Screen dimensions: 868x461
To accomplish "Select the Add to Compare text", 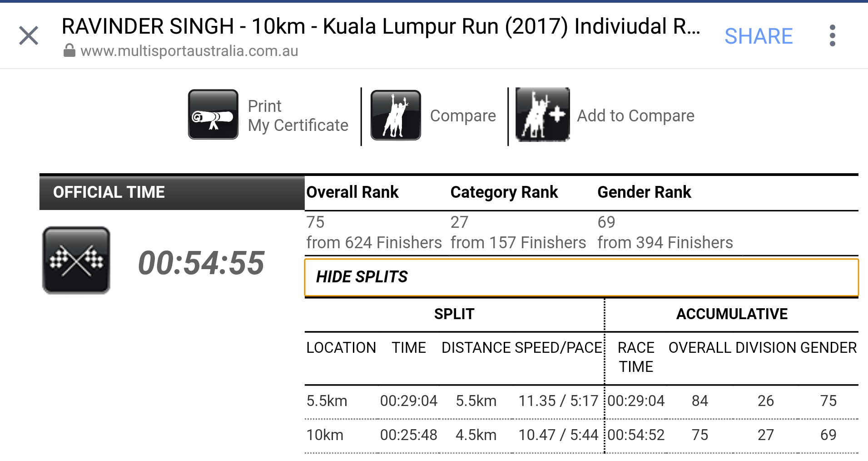I will tap(635, 115).
